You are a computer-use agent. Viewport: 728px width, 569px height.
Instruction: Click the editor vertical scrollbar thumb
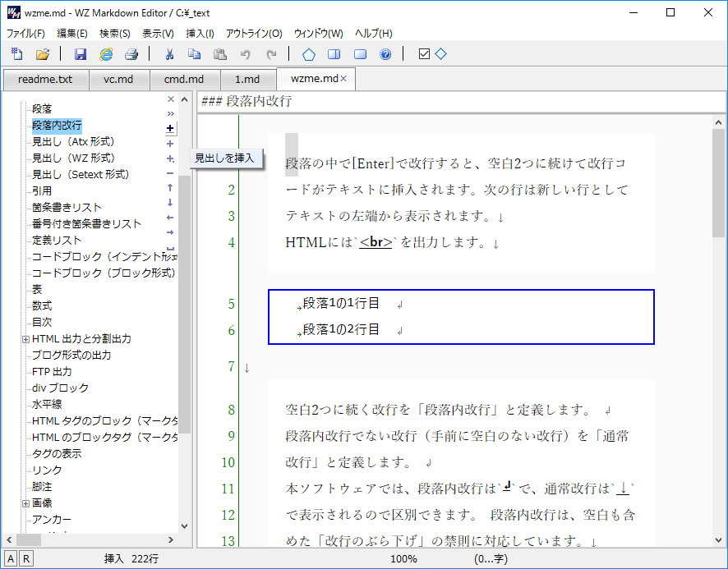pyautogui.click(x=718, y=183)
